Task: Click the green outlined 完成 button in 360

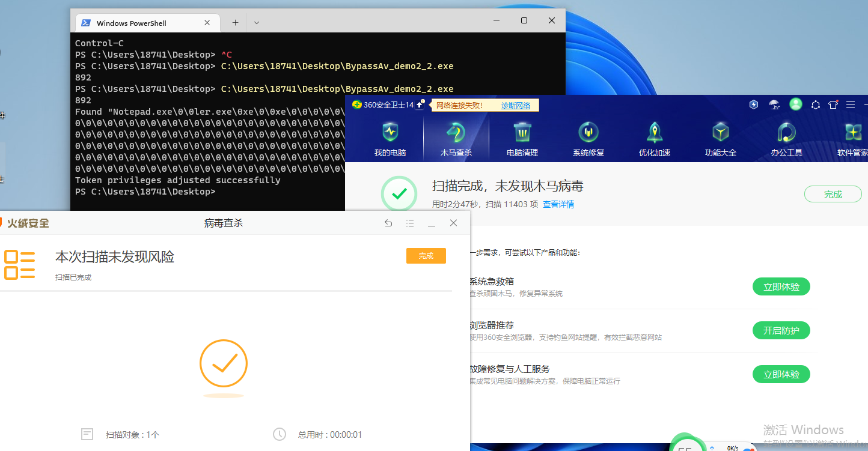Action: coord(833,195)
